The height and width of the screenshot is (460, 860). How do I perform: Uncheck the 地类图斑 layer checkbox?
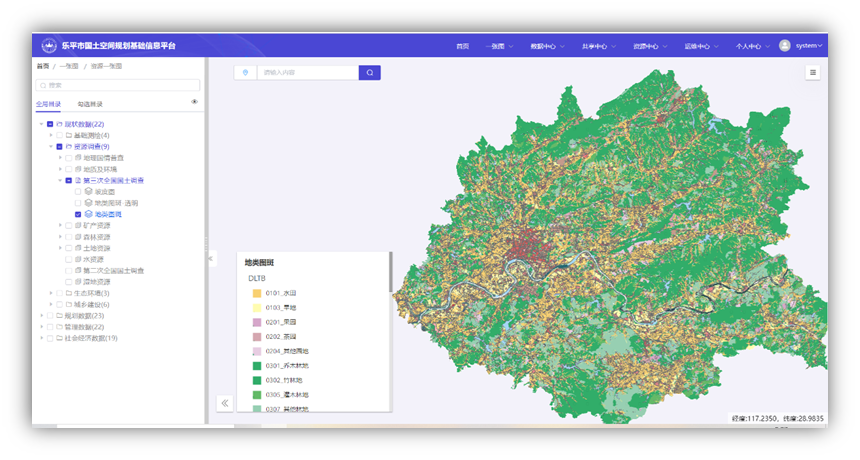pyautogui.click(x=77, y=214)
